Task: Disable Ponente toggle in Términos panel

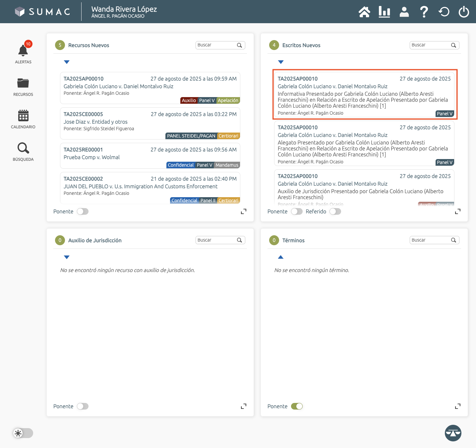Action: pyautogui.click(x=297, y=406)
